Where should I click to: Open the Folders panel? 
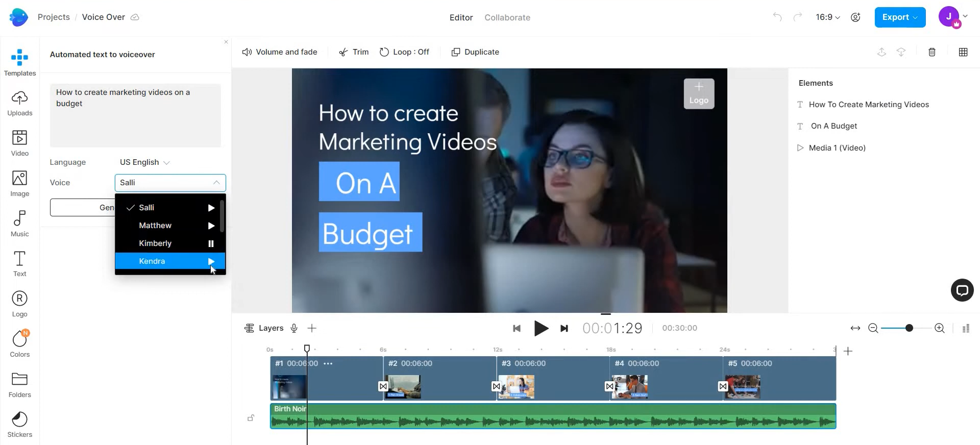pos(20,385)
